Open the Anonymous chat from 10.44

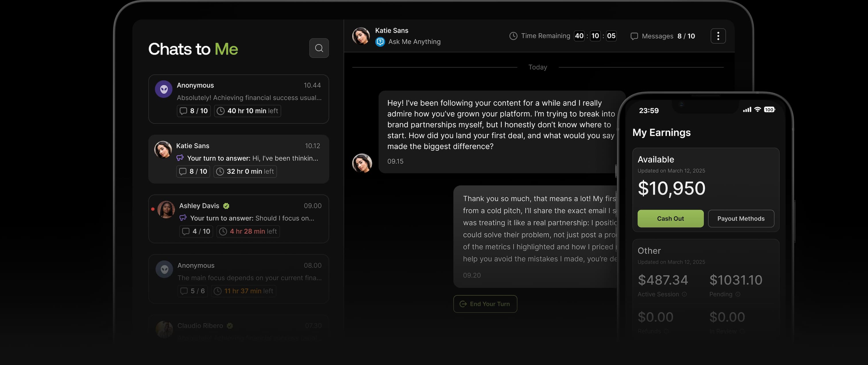click(x=239, y=99)
